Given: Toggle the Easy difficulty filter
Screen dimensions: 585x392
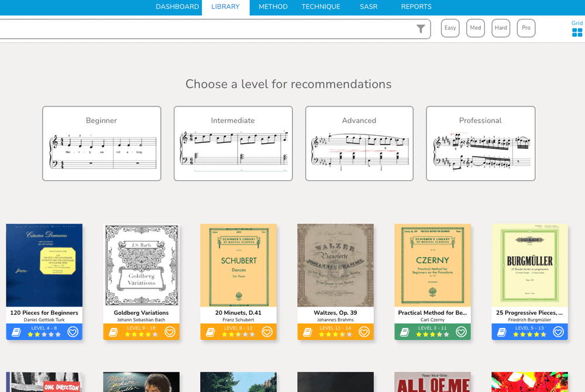Looking at the screenshot, I should coord(450,27).
